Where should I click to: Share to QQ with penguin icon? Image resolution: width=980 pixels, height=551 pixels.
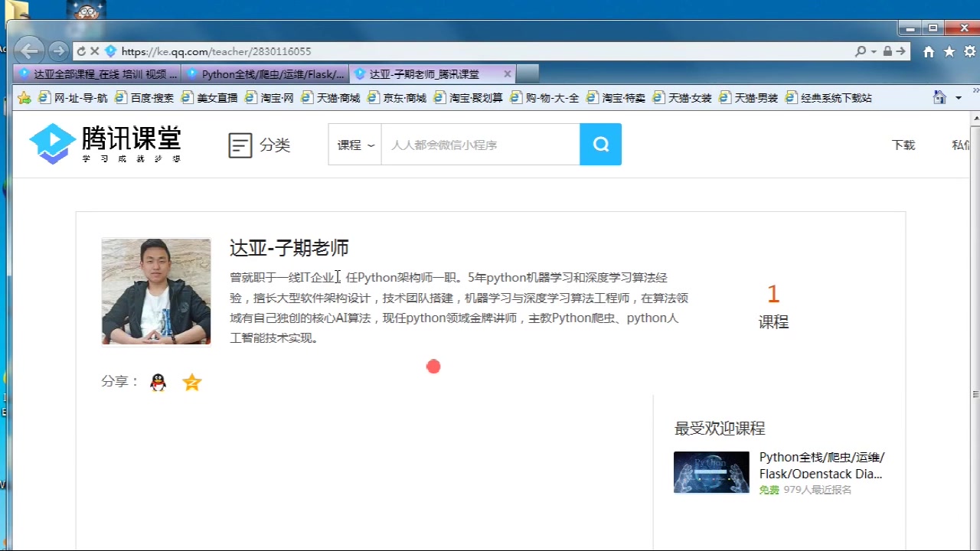tap(158, 383)
